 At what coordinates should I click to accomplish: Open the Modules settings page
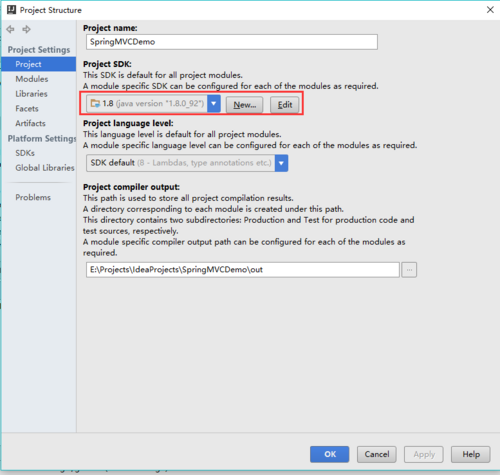coord(32,79)
